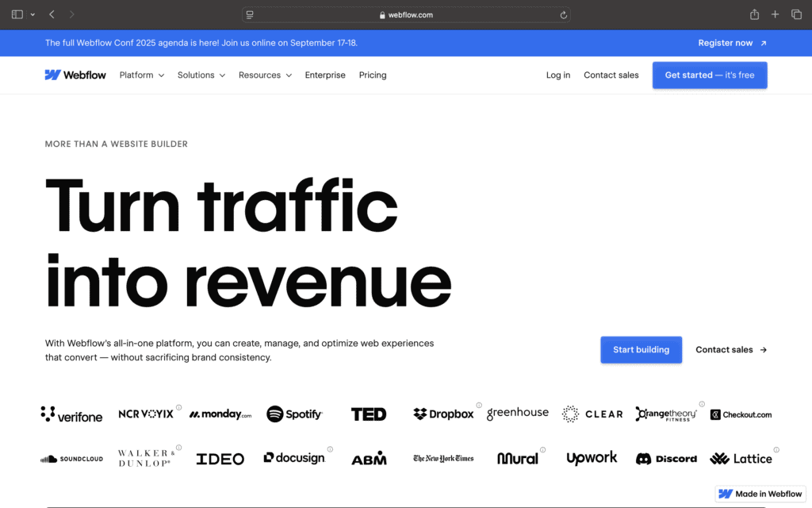Click the ABM logo

369,458
